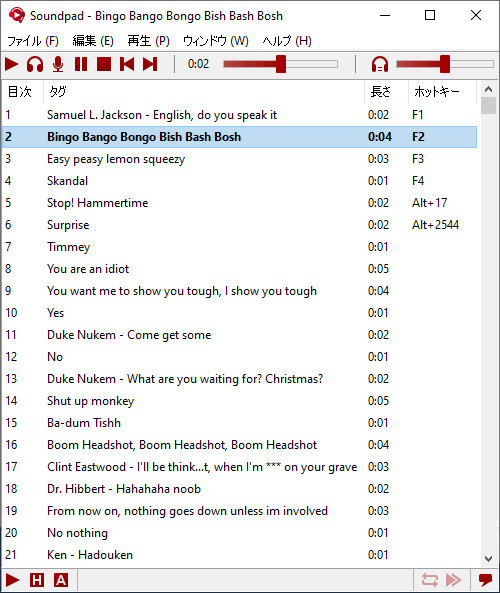Viewport: 500px width, 593px height.
Task: Toggle the repeat loop icon
Action: coord(430,580)
